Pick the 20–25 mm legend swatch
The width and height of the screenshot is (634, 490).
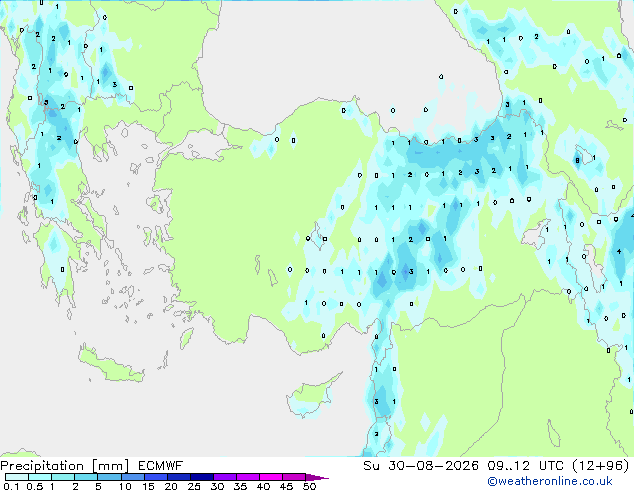[x=178, y=477]
